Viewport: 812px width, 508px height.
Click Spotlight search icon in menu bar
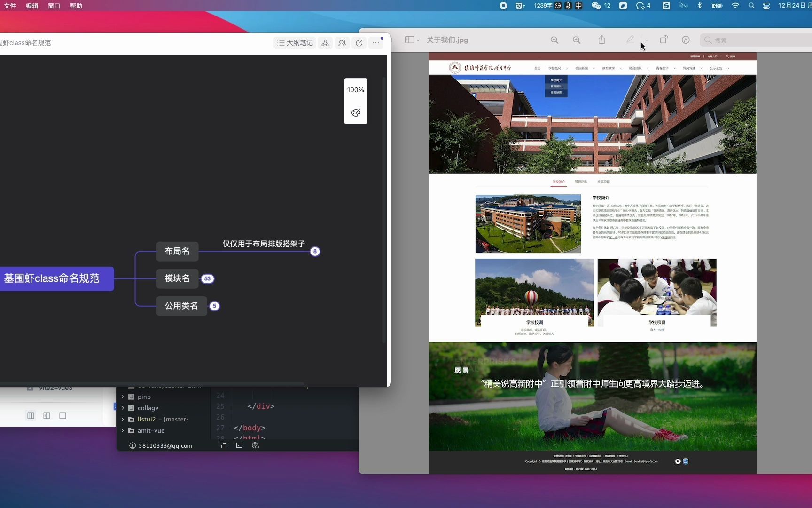(x=751, y=6)
